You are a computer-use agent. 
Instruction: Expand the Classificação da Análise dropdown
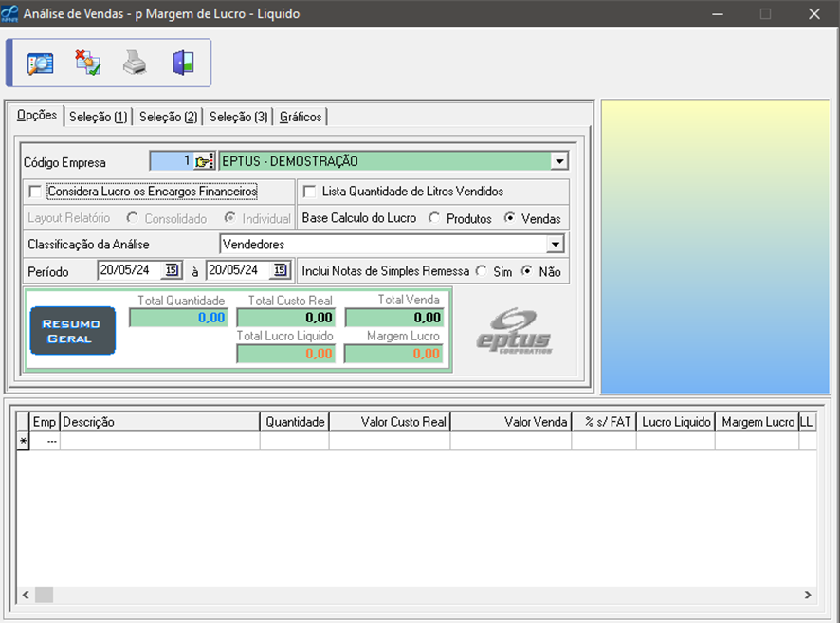pos(555,245)
